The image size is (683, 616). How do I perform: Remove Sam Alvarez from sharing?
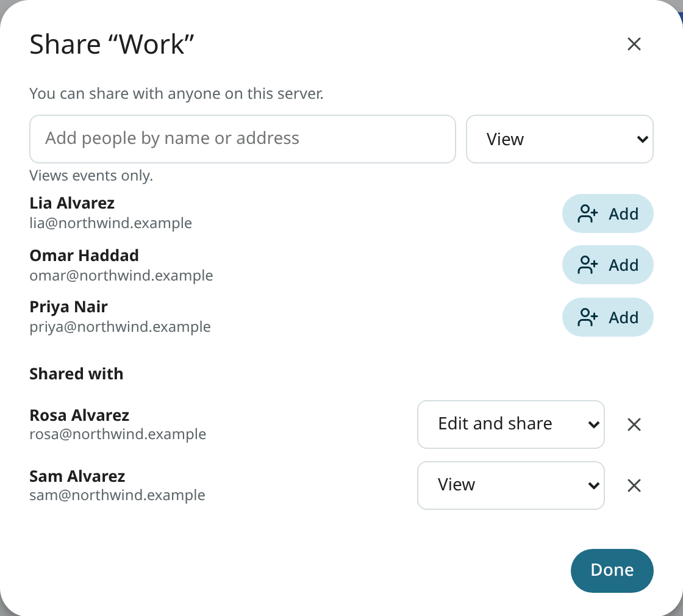[x=634, y=485]
